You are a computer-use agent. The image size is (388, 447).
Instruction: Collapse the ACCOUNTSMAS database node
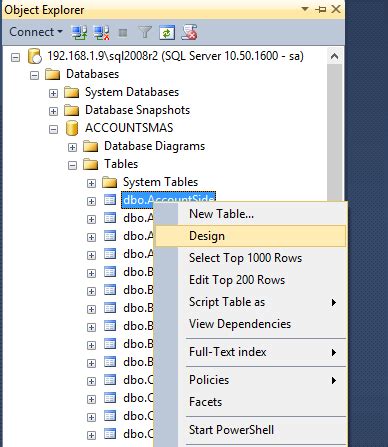coord(53,129)
